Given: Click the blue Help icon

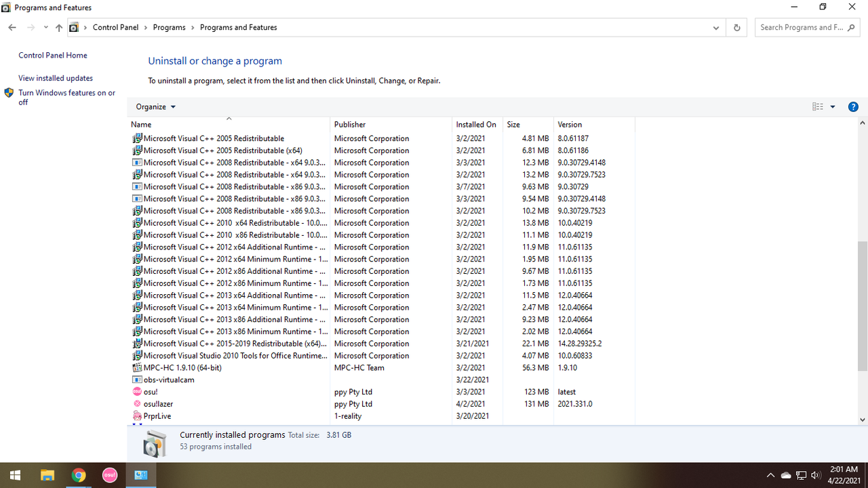Looking at the screenshot, I should coord(854,107).
